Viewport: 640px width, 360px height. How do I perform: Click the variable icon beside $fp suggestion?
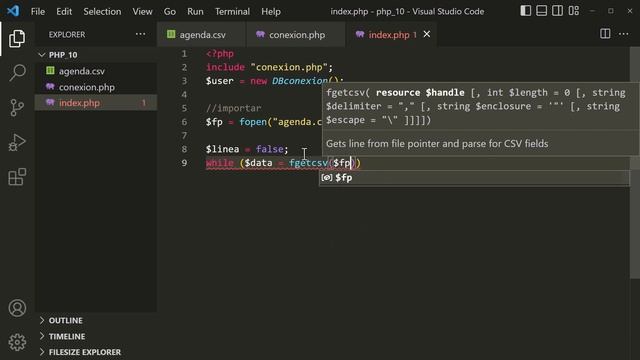coord(327,178)
